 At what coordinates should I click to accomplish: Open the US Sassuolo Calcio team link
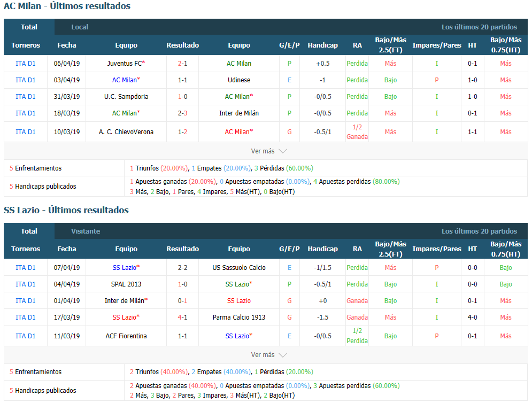click(x=239, y=268)
